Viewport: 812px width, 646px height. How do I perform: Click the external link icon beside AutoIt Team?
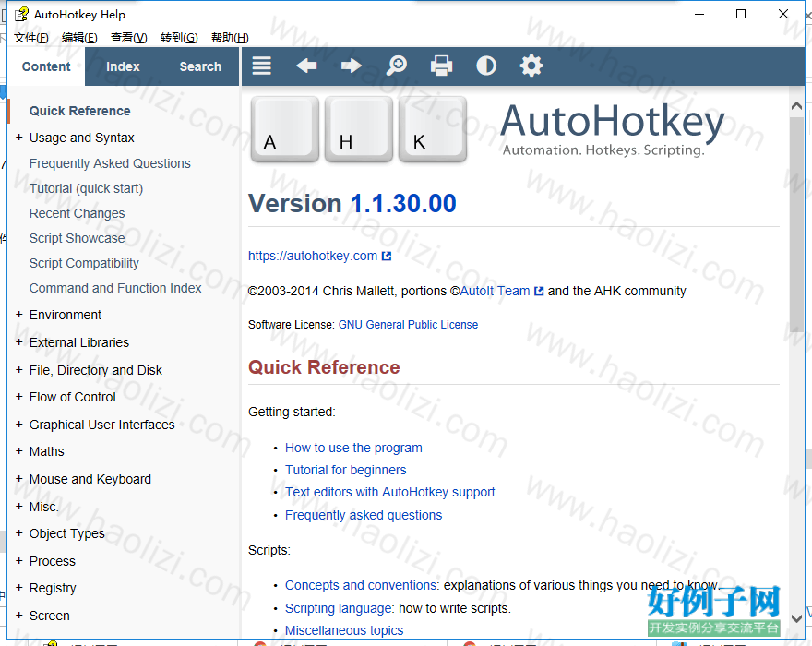click(x=539, y=291)
